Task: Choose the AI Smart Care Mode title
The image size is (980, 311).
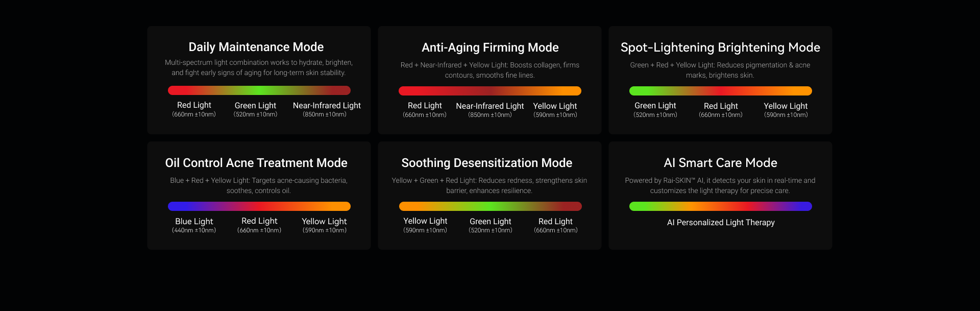Action: click(720, 163)
